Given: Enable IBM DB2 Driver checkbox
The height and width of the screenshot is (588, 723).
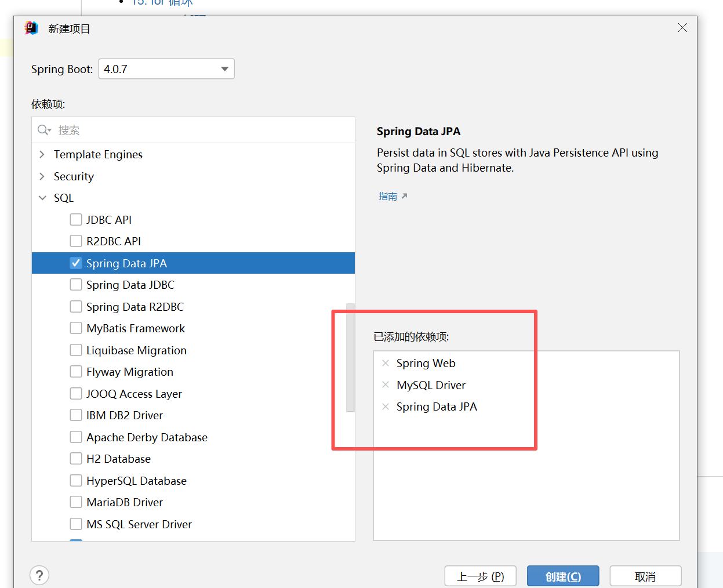Looking at the screenshot, I should pyautogui.click(x=76, y=415).
